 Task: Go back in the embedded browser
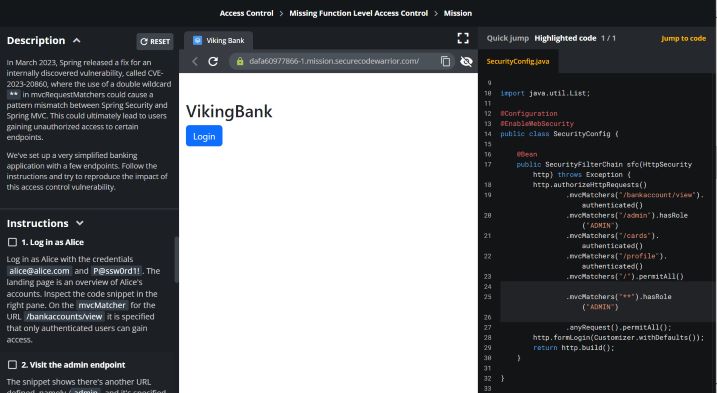pos(195,61)
